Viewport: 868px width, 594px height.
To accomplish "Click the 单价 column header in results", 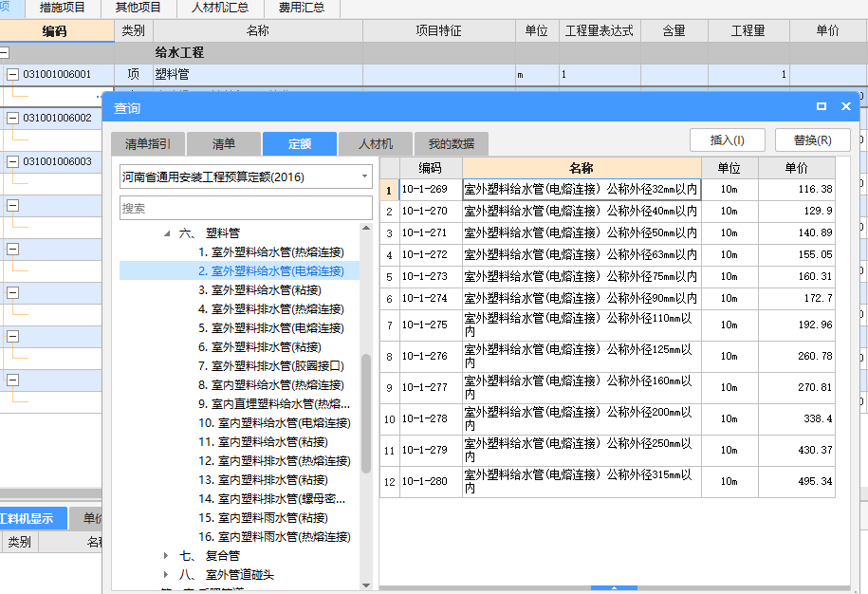I will coord(797,168).
